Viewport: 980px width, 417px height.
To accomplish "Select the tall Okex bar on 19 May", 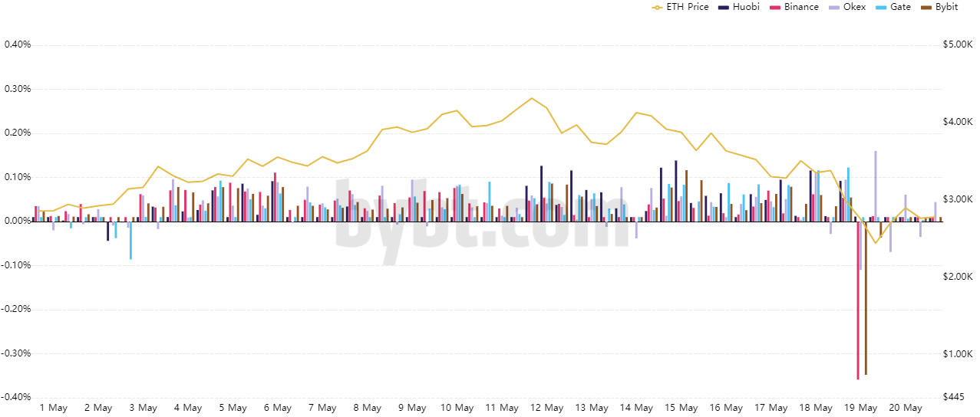I will pos(876,186).
